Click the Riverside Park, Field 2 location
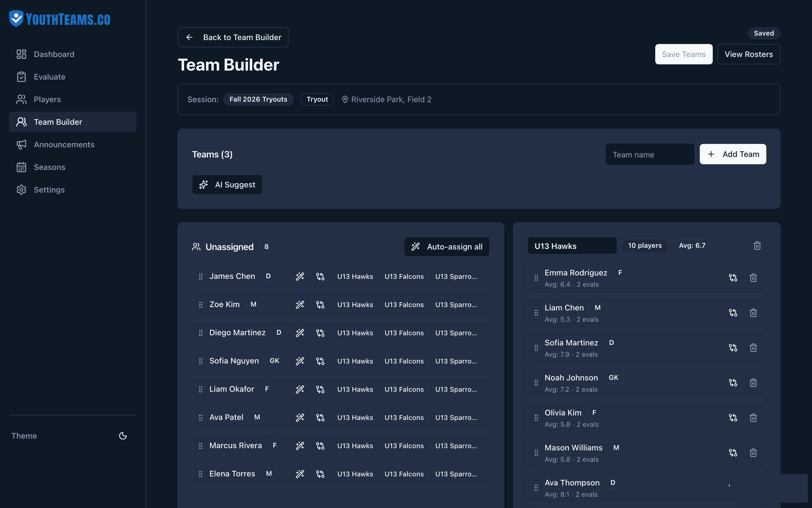 387,99
